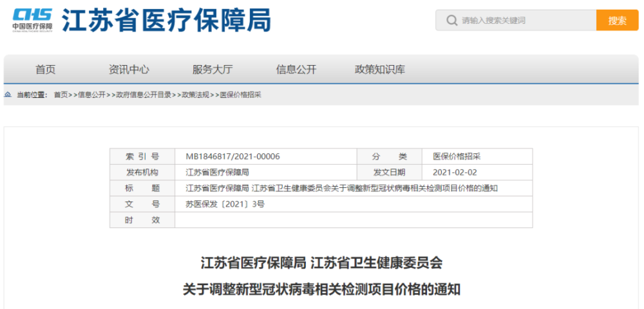Focus the 请输入搜索关键词 search field
The image size is (644, 309).
coord(516,21)
